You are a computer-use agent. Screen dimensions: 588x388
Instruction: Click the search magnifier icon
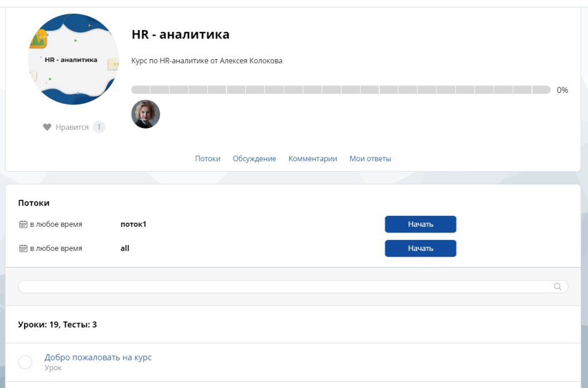point(558,286)
